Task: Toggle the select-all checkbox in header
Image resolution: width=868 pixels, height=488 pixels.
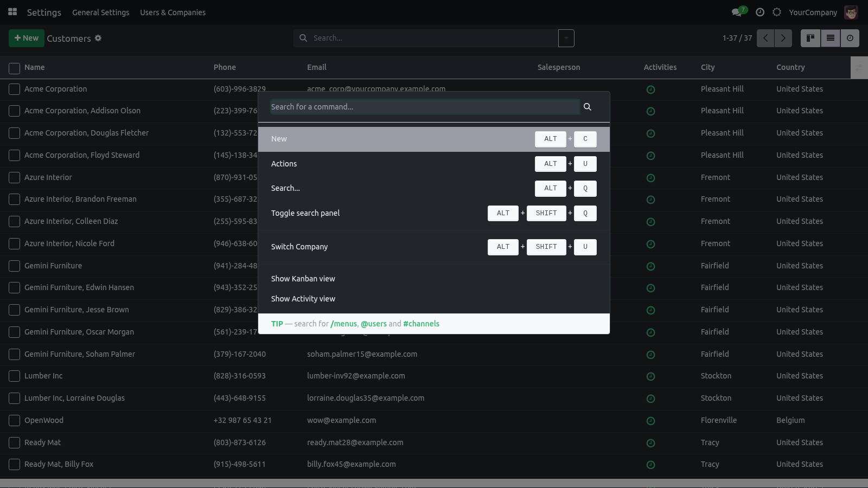Action: [15, 68]
